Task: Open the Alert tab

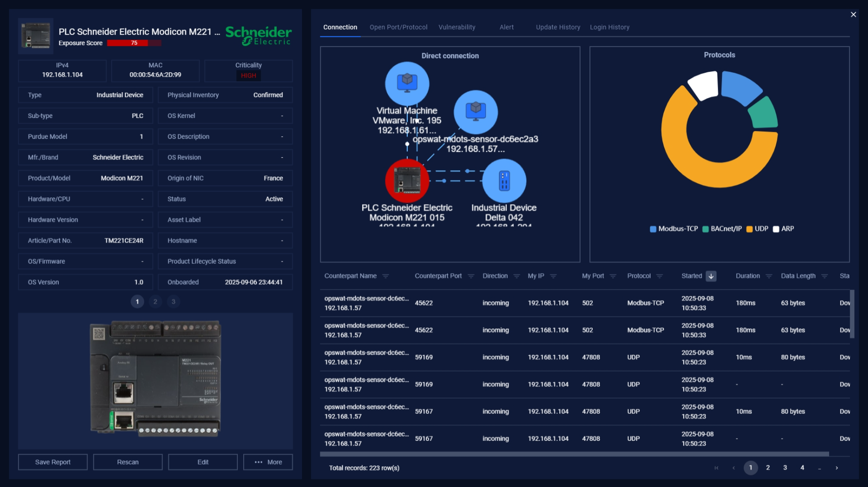Action: coord(506,27)
